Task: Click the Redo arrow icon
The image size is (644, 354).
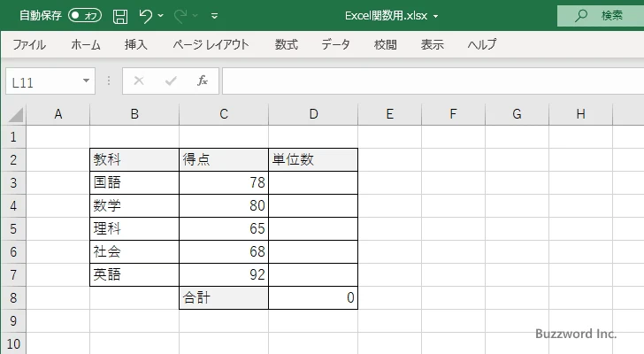Action: [180, 16]
